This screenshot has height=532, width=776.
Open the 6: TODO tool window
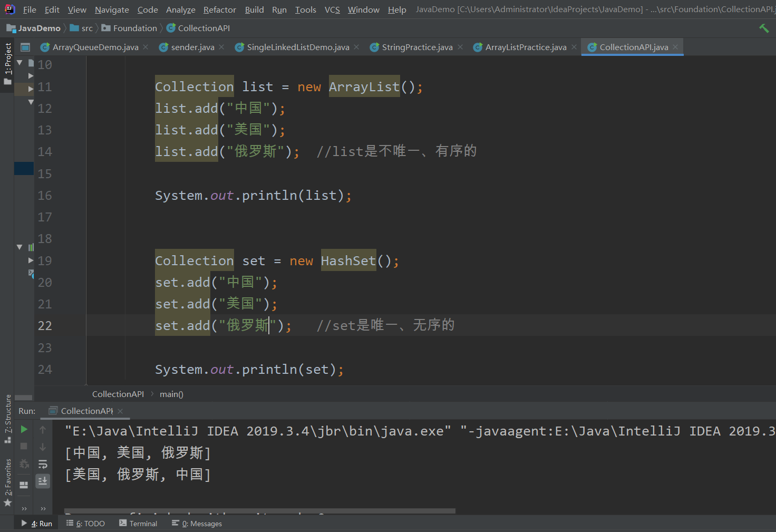(85, 524)
